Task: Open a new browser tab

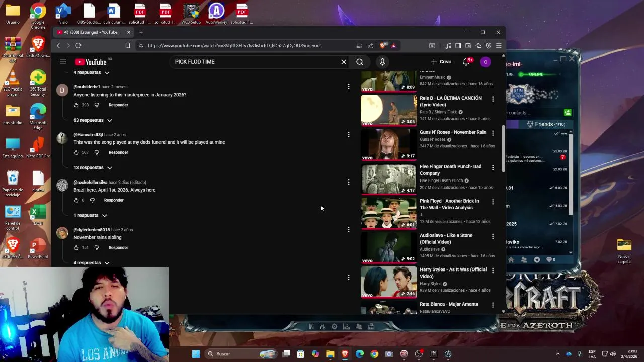Action: (141, 32)
